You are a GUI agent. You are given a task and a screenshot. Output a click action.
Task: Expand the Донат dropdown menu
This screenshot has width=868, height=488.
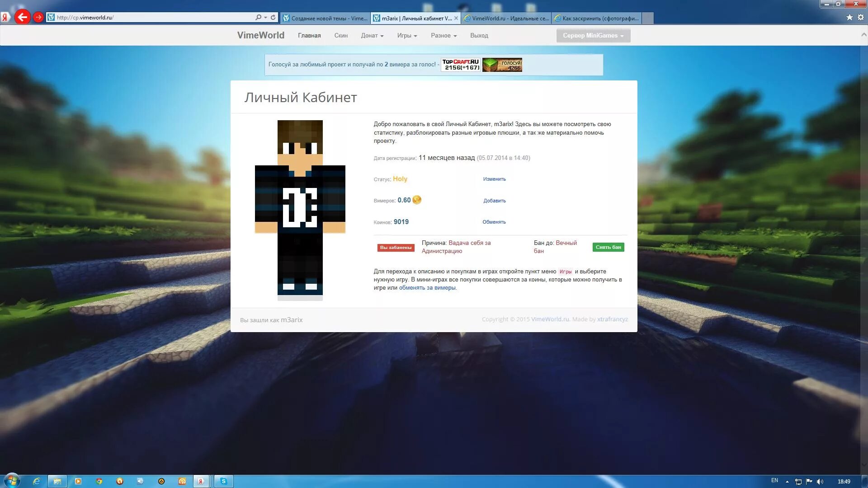click(372, 36)
